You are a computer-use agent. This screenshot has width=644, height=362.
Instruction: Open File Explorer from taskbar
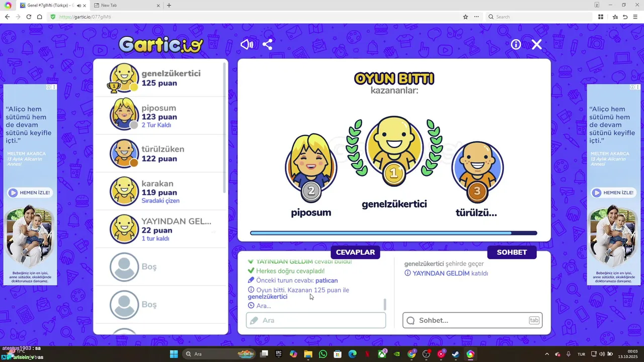[308, 354]
